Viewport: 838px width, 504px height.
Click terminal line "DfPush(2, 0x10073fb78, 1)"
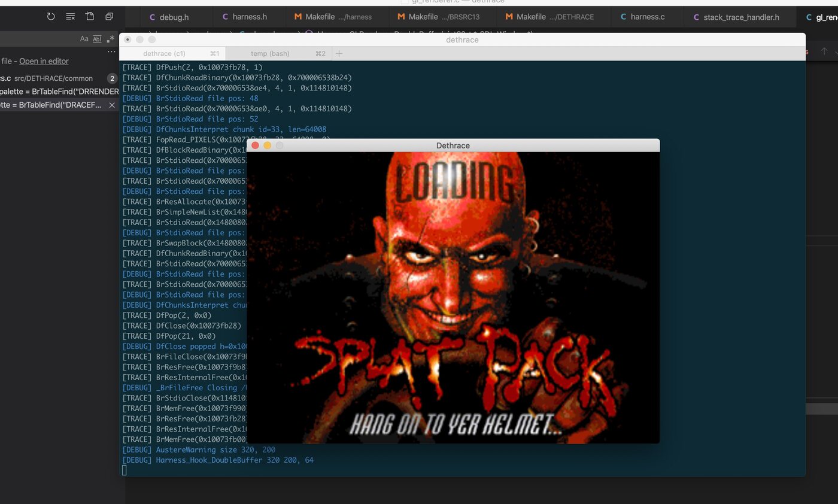click(x=192, y=68)
